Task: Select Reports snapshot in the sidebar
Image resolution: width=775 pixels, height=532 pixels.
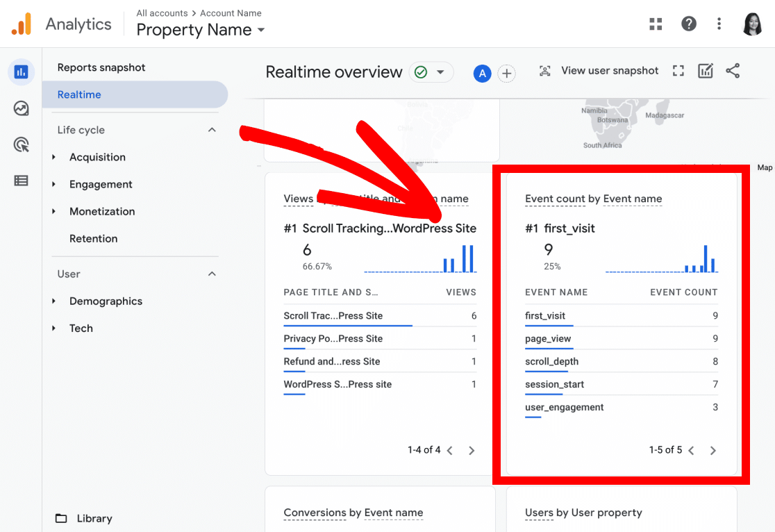Action: (x=101, y=67)
